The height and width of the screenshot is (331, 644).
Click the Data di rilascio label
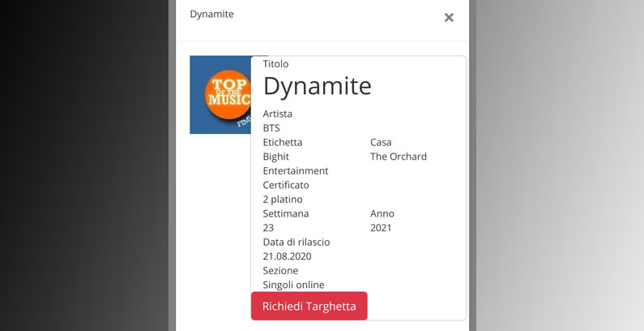[x=296, y=242]
